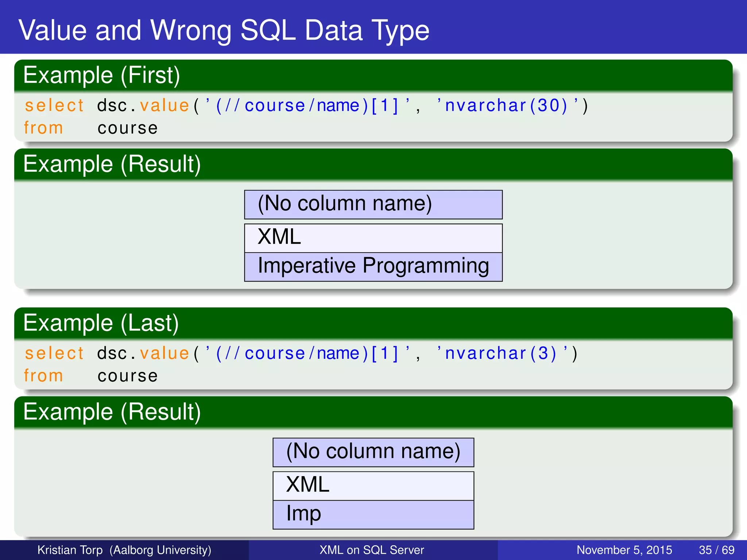Image resolution: width=747 pixels, height=560 pixels.
Task: Click the '35 / 69' page counter
Action: coord(717,550)
